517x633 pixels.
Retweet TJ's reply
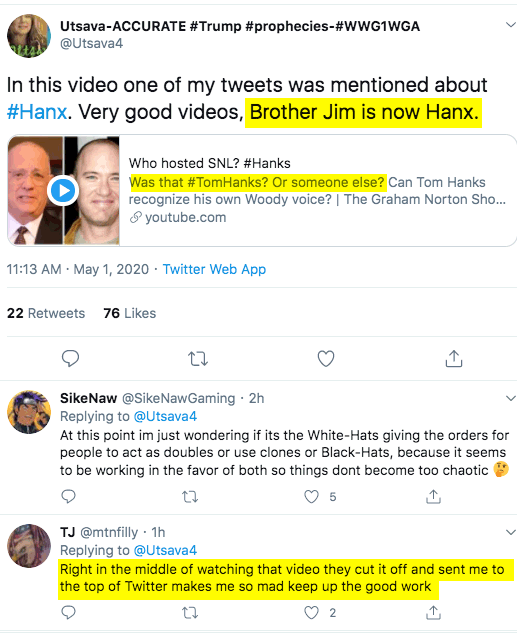[190, 613]
